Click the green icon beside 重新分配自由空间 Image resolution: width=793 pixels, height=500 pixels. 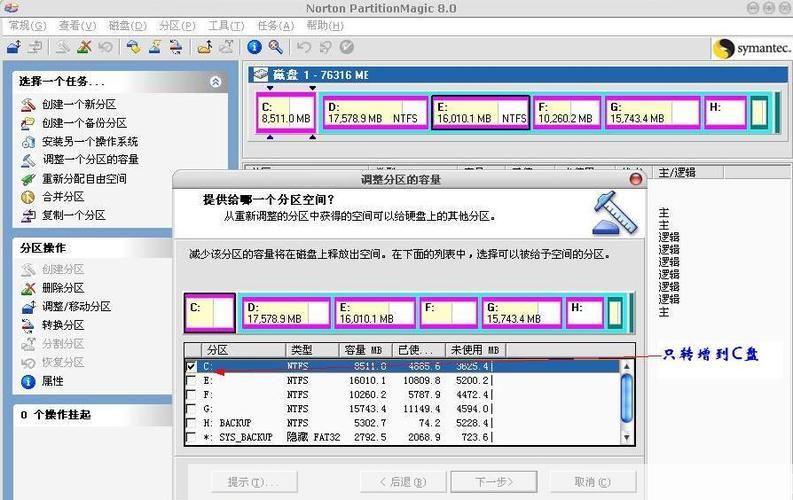(28, 179)
